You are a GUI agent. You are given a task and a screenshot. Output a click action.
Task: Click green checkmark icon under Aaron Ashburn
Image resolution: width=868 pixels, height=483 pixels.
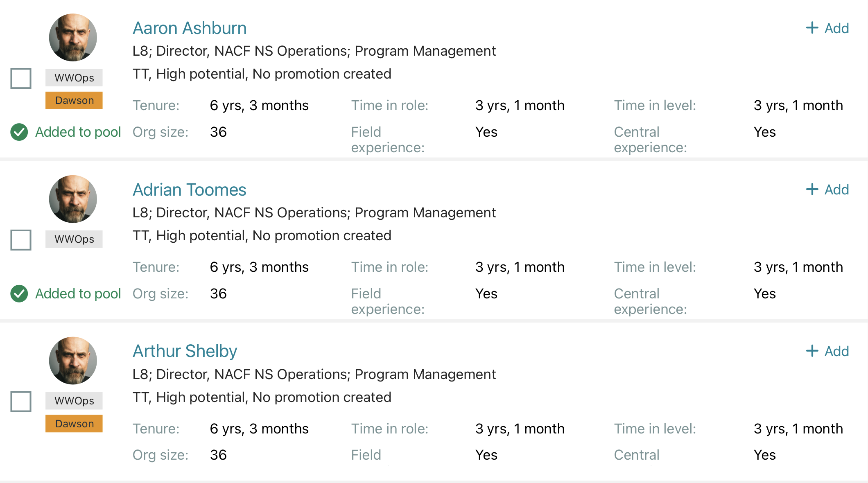click(x=19, y=132)
